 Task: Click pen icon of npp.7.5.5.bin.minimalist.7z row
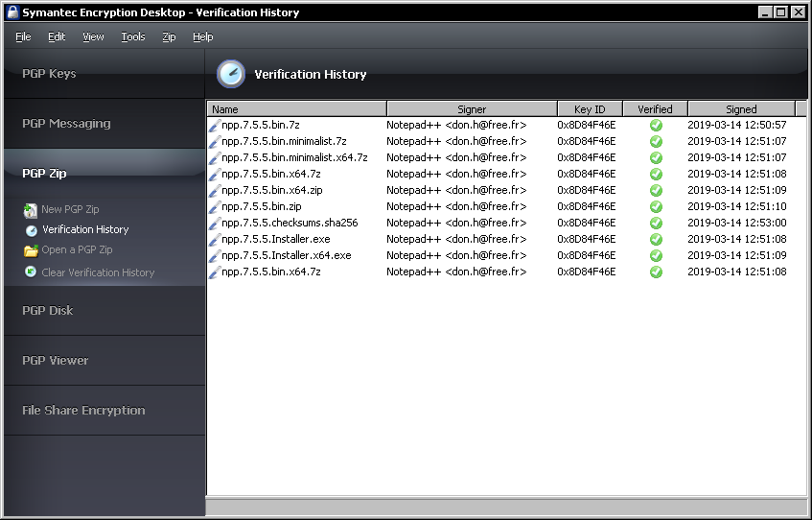tap(215, 142)
